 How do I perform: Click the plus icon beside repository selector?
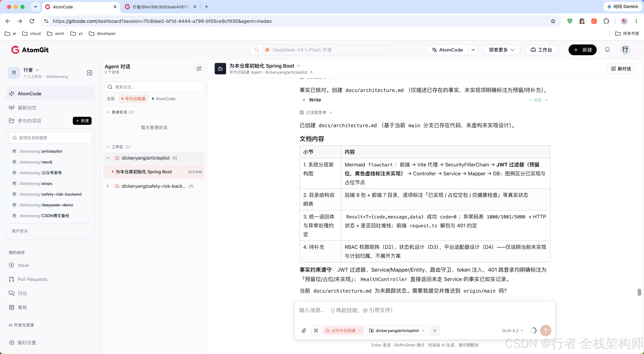(x=435, y=331)
